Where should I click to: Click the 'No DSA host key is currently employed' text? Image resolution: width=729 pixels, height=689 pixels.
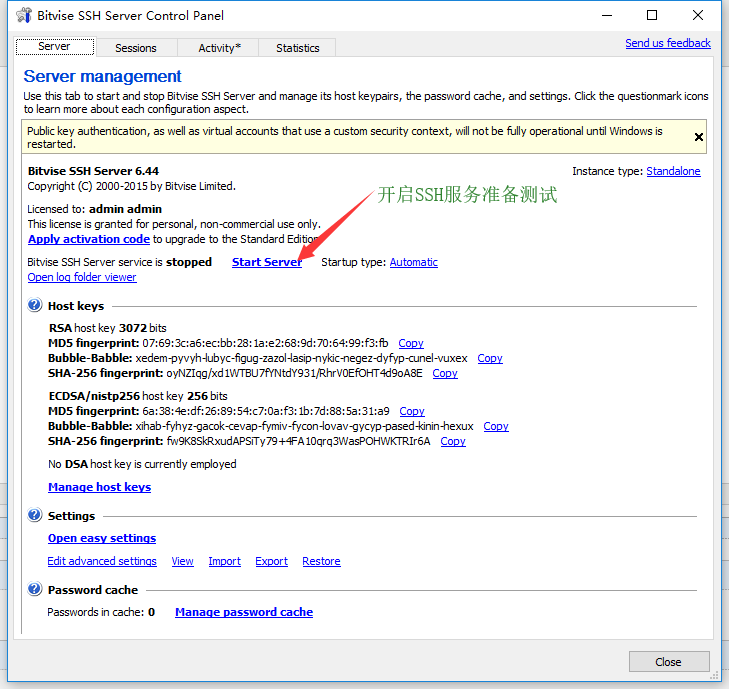click(x=142, y=464)
